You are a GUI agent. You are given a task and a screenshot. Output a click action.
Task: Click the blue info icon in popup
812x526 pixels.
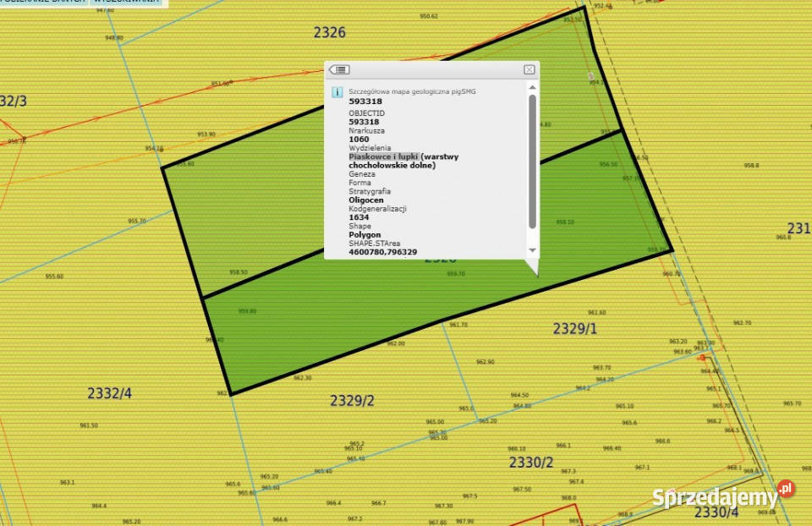[337, 92]
